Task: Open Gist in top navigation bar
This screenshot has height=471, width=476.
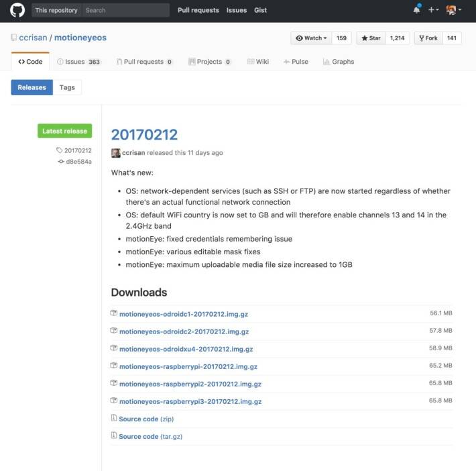Action: tap(261, 10)
